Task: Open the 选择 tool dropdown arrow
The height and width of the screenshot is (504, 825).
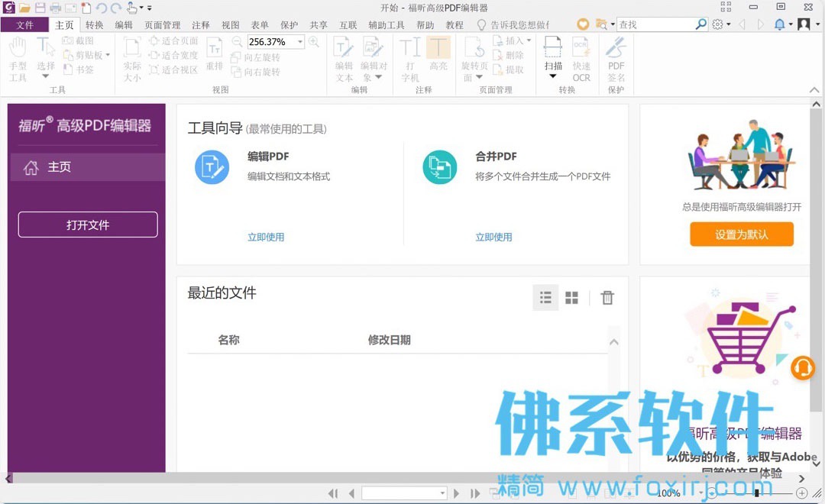Action: point(45,76)
